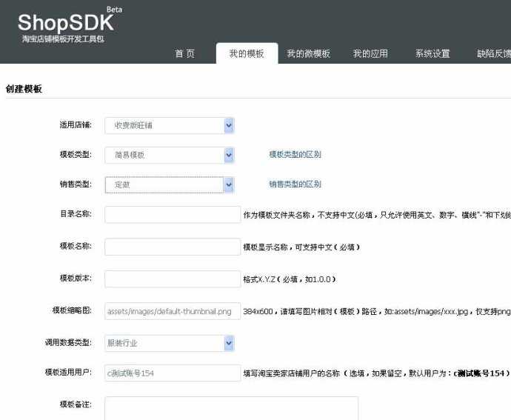Open the 模板类型 dropdown list
Screen dimensions: 511x420
(170, 155)
